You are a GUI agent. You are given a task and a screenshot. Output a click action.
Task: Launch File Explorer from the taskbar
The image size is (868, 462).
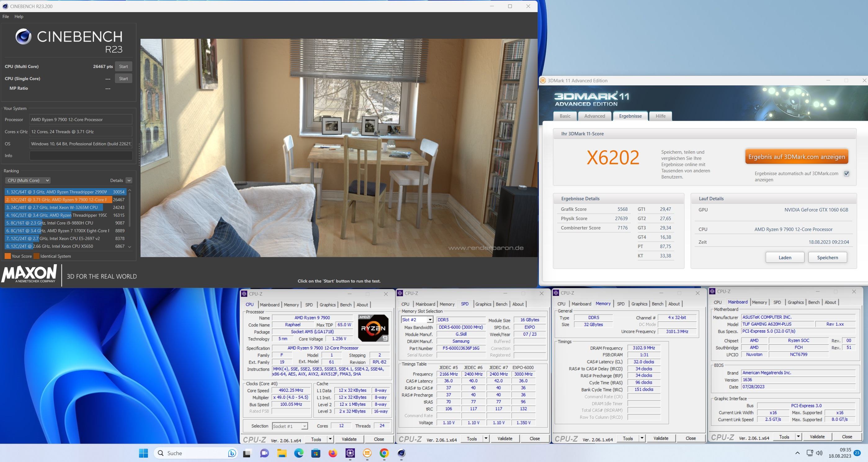282,453
